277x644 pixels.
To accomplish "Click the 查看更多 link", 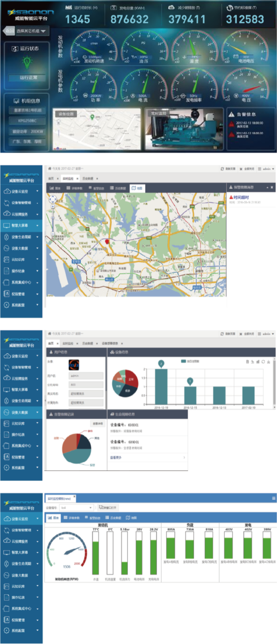I will [x=116, y=457].
